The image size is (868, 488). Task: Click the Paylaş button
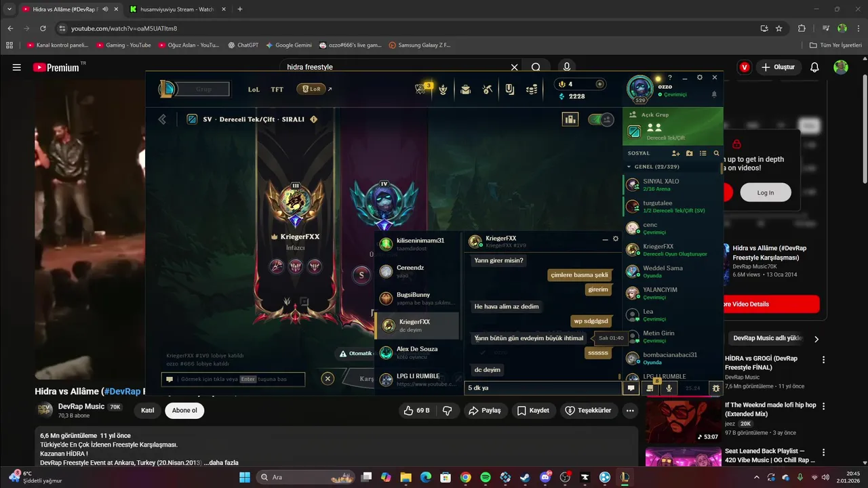pyautogui.click(x=486, y=411)
